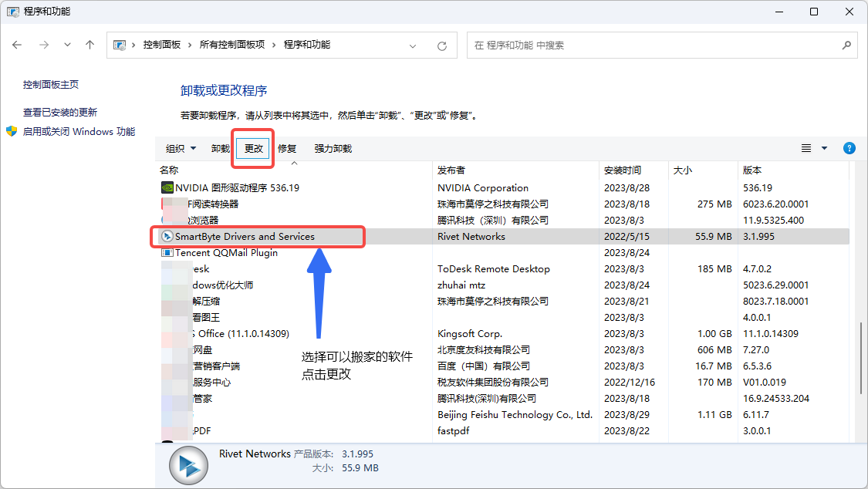Open 控制面板主页 link
868x489 pixels.
[x=50, y=85]
